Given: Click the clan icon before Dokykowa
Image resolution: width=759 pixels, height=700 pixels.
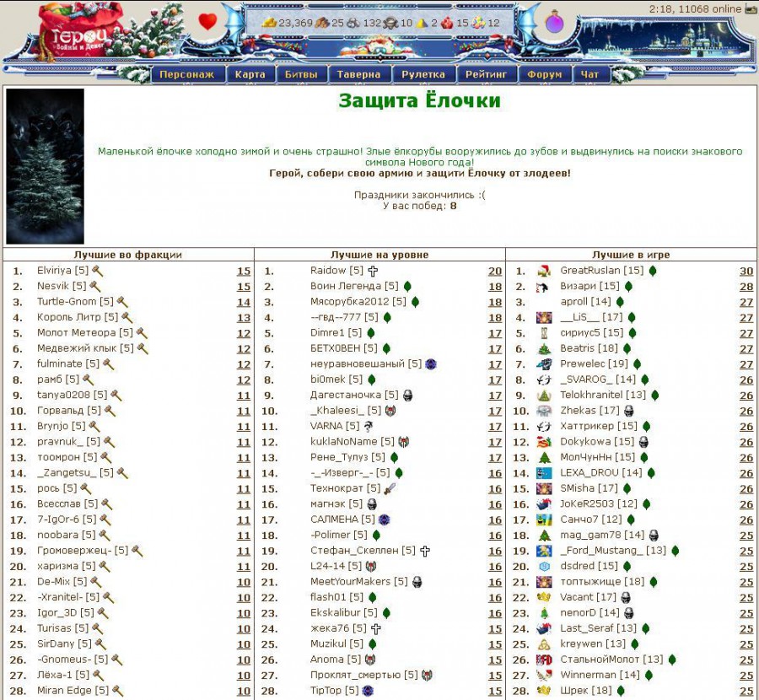Looking at the screenshot, I should (545, 442).
